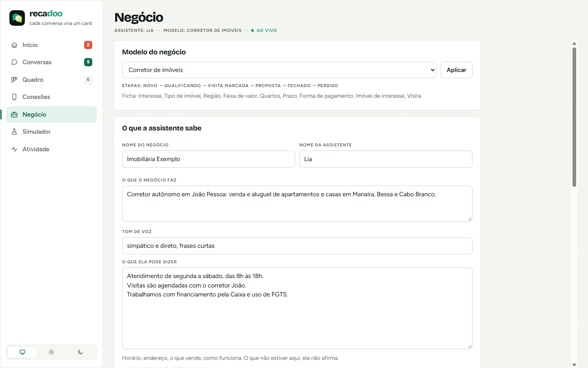Open the Simulador menu item
The width and height of the screenshot is (588, 368).
(51, 132)
